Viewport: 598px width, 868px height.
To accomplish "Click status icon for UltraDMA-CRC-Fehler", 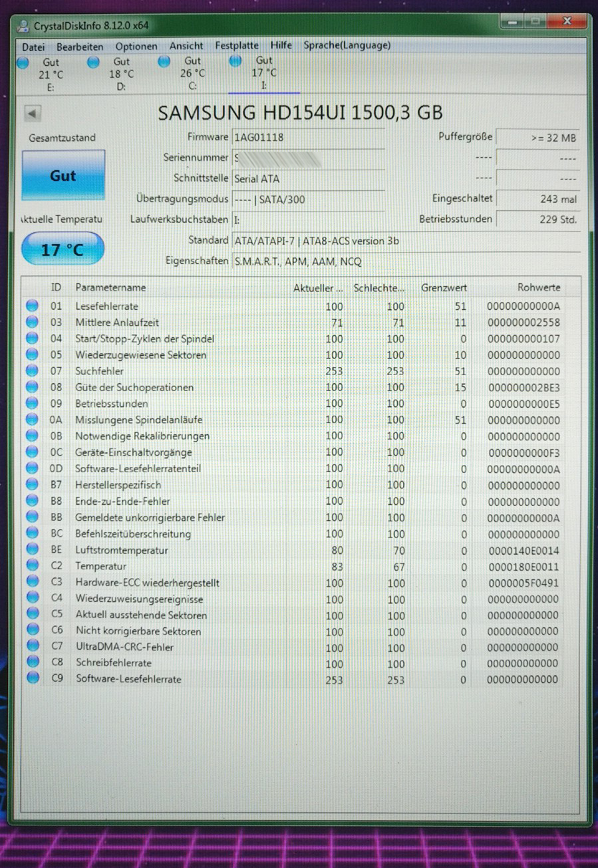I will tap(32, 647).
